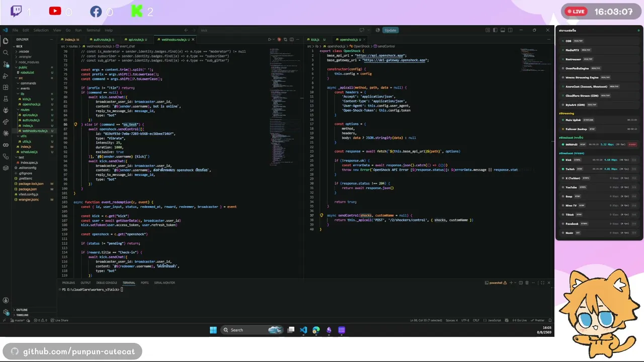Click the Kick logo in stream overlay
Screen dimensions: 644x362
(x=137, y=11)
